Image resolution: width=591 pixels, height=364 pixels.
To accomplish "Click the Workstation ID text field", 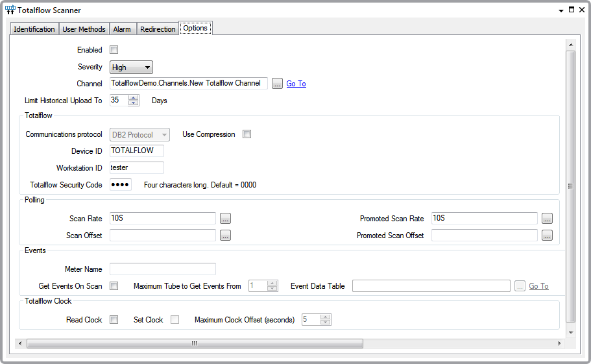I will coord(136,167).
